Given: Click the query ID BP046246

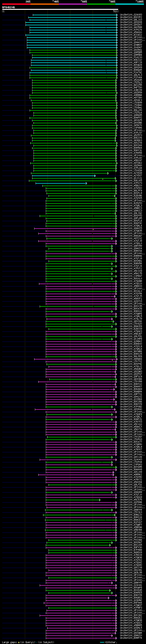Looking at the screenshot, I should 8,8.
